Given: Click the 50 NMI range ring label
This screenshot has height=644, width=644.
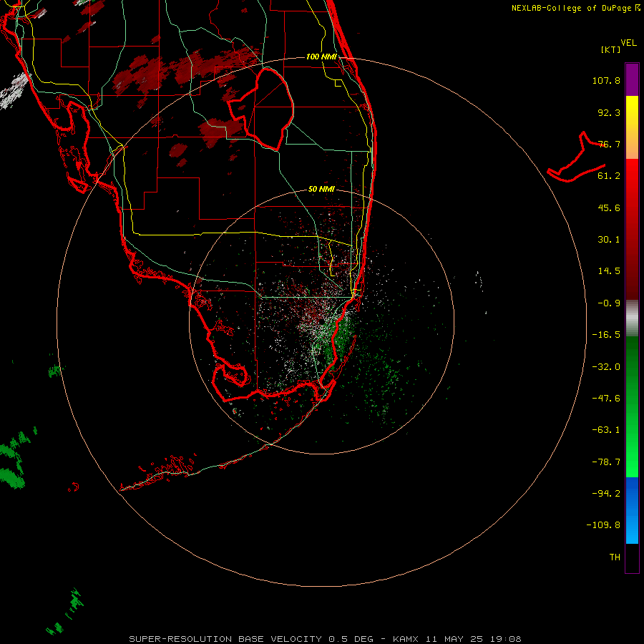Looking at the screenshot, I should tap(321, 189).
